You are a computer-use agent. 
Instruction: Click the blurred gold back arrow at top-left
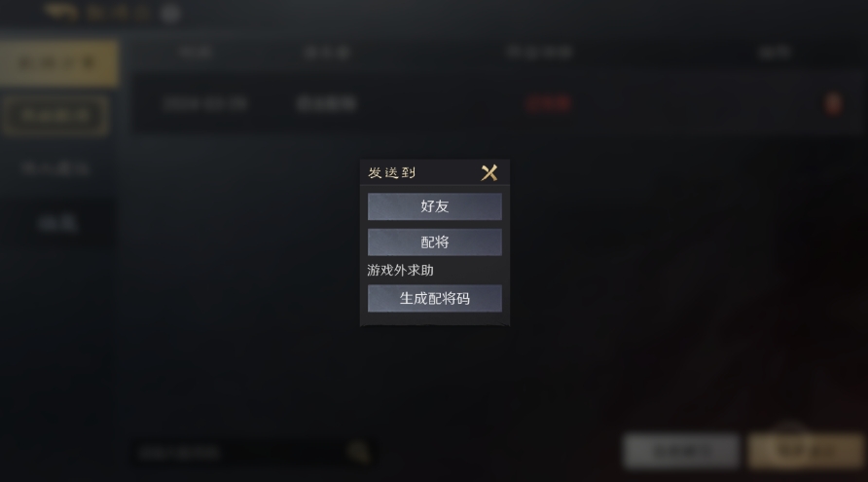61,12
